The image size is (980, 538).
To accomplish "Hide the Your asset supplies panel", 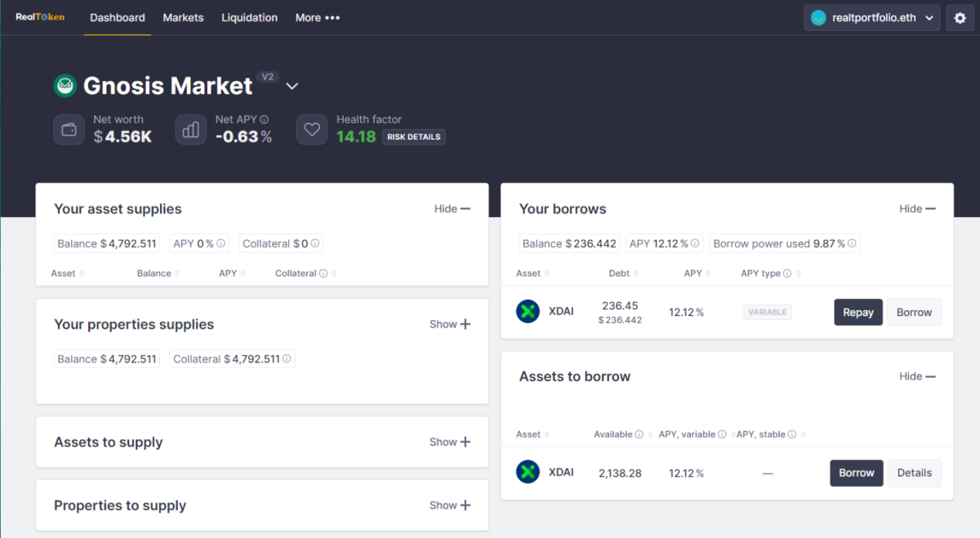I will (x=452, y=208).
